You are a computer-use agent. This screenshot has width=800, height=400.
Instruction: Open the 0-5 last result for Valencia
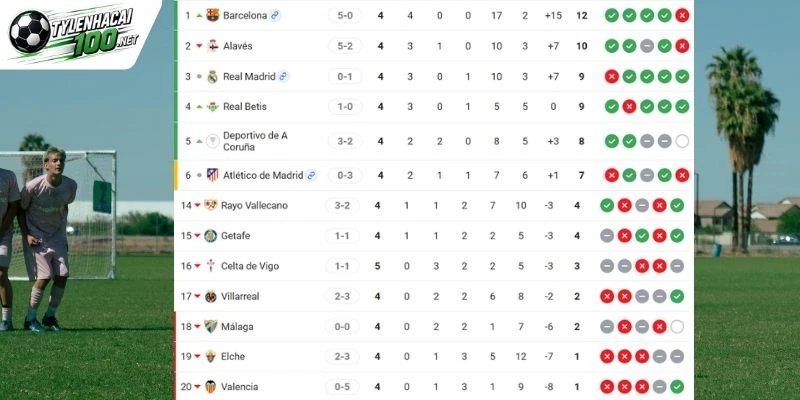tap(342, 387)
